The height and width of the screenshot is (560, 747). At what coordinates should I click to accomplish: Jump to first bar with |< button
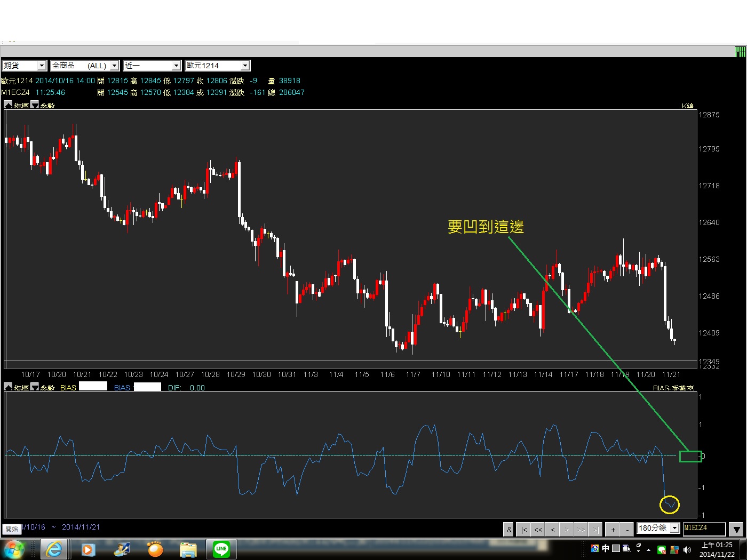coord(524,529)
